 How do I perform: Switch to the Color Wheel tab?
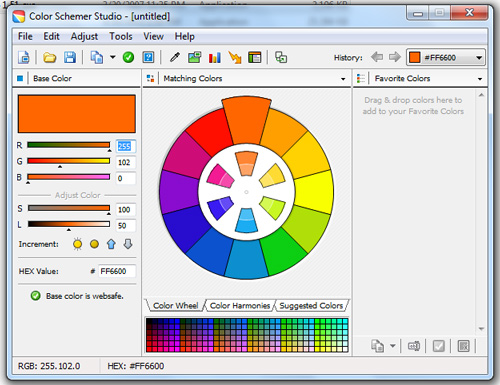175,305
